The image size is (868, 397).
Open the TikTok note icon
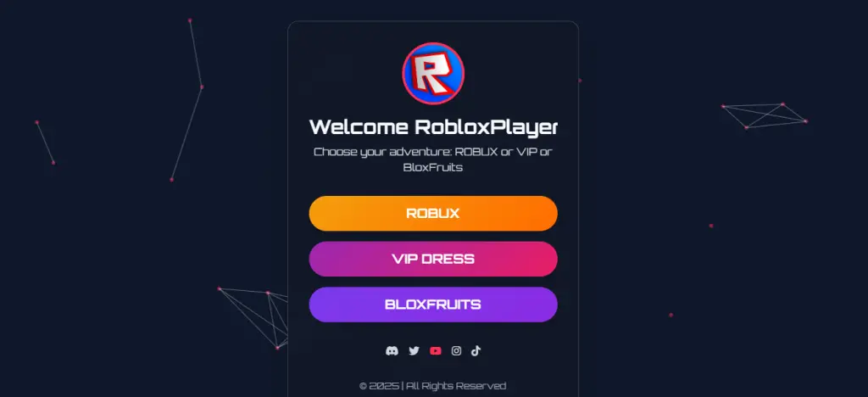476,350
